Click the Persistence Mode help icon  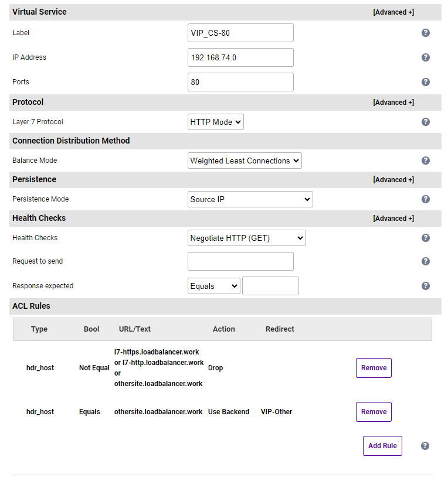[x=426, y=199]
